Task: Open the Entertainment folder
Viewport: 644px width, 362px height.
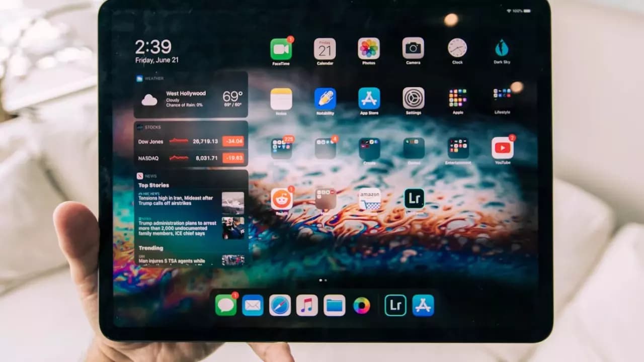Action: pos(458,148)
